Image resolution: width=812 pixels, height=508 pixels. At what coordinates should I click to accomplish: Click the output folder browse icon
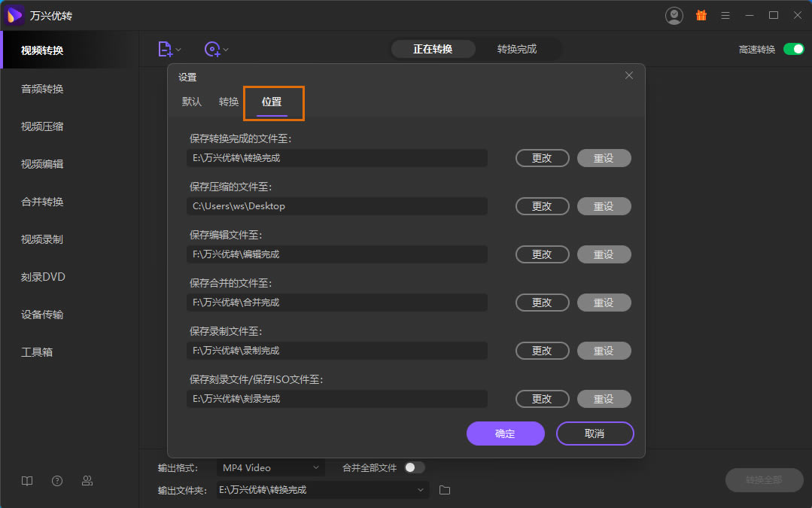(444, 489)
